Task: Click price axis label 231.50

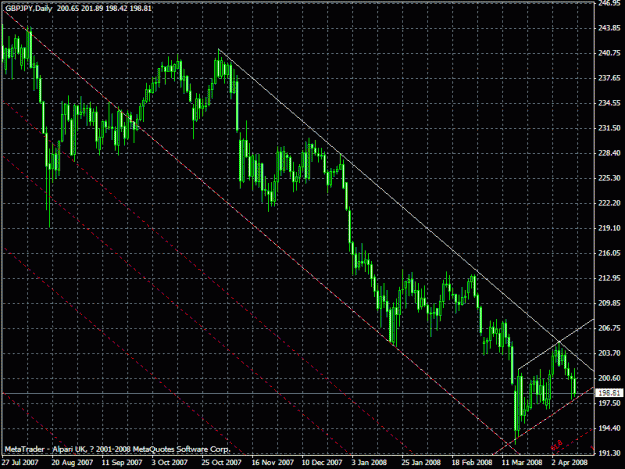Action: (609, 128)
